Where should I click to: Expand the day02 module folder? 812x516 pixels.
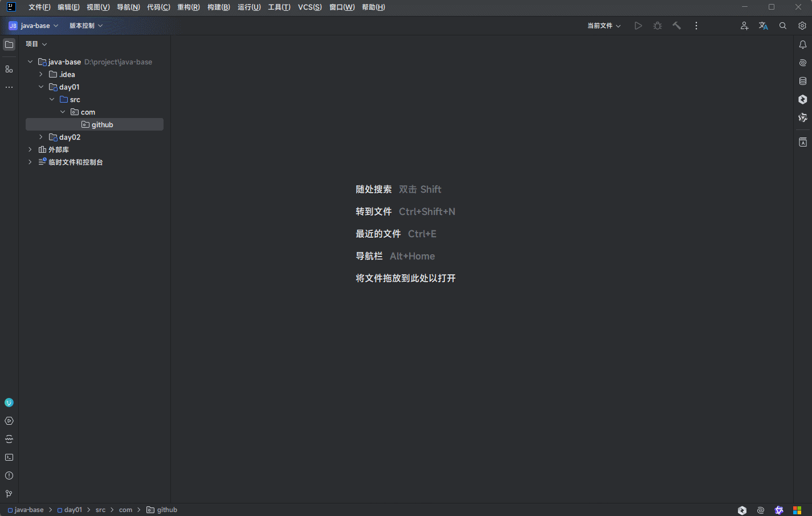pyautogui.click(x=41, y=137)
